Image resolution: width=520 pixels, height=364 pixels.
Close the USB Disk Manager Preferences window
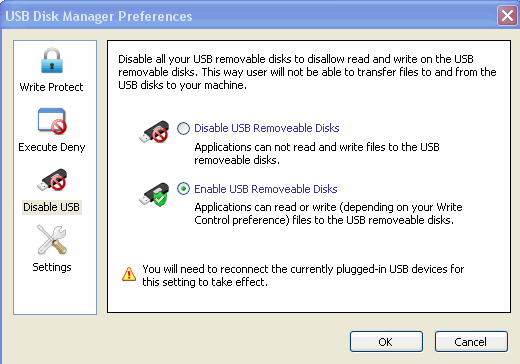point(507,15)
